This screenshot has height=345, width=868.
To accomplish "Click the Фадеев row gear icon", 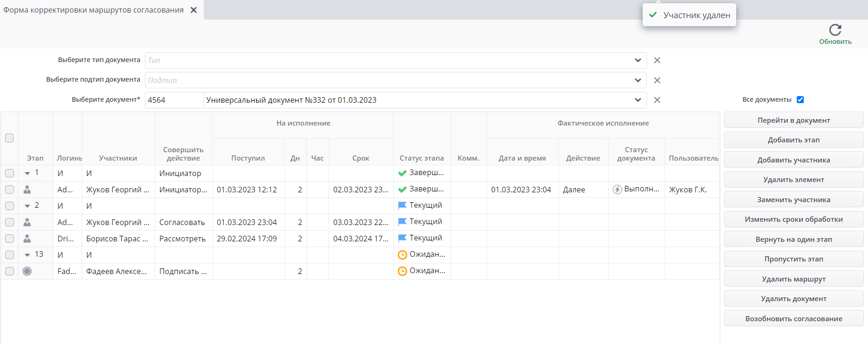I will click(x=27, y=271).
